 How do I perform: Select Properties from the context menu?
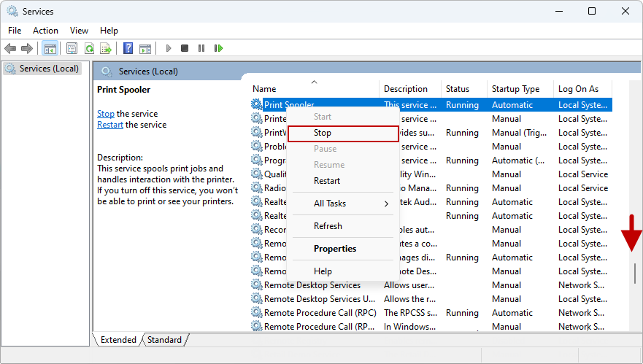click(x=335, y=249)
